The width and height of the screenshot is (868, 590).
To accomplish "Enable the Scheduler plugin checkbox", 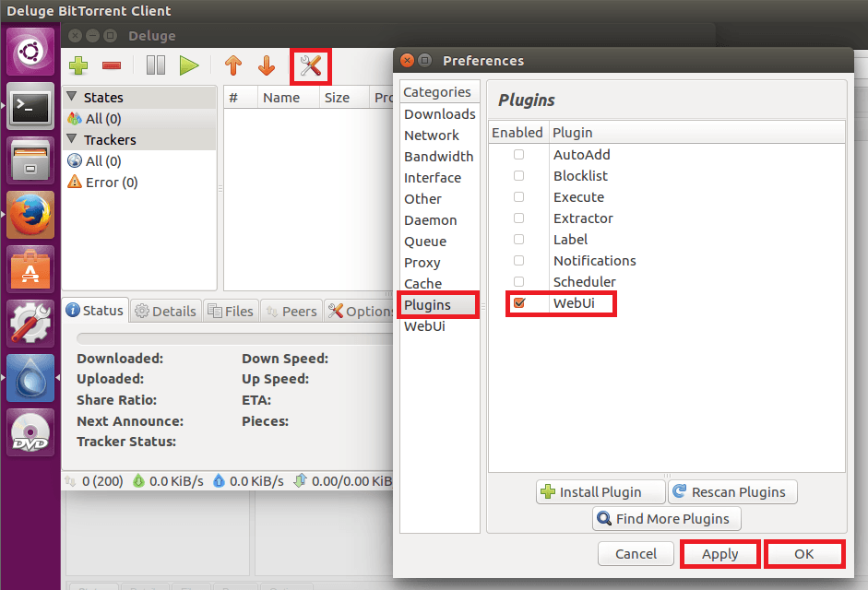I will tap(518, 282).
